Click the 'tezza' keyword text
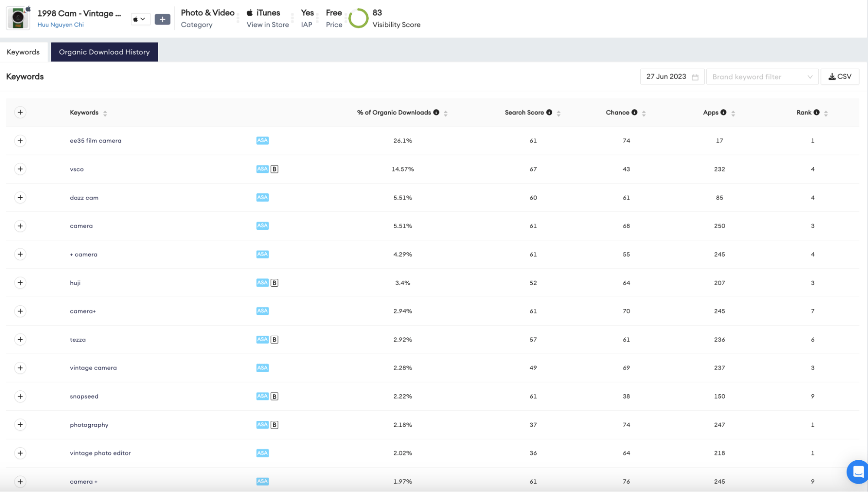The height and width of the screenshot is (492, 868). tap(78, 340)
